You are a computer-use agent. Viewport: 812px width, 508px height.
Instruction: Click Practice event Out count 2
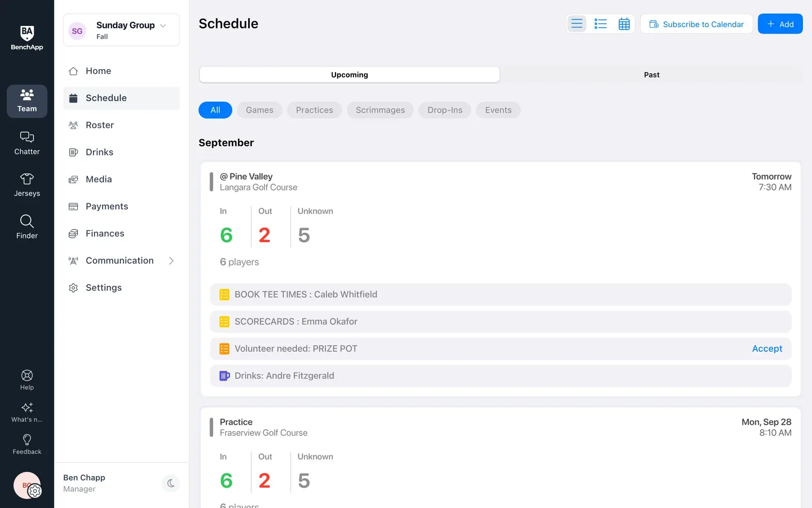264,481
